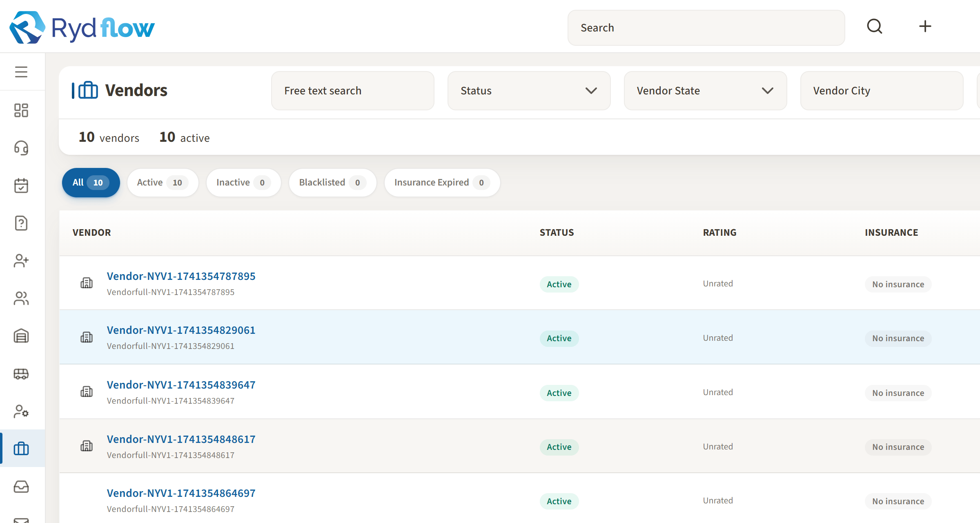Open the inbox tray icon in sidebar
Screen dimensions: 980x523
point(21,486)
